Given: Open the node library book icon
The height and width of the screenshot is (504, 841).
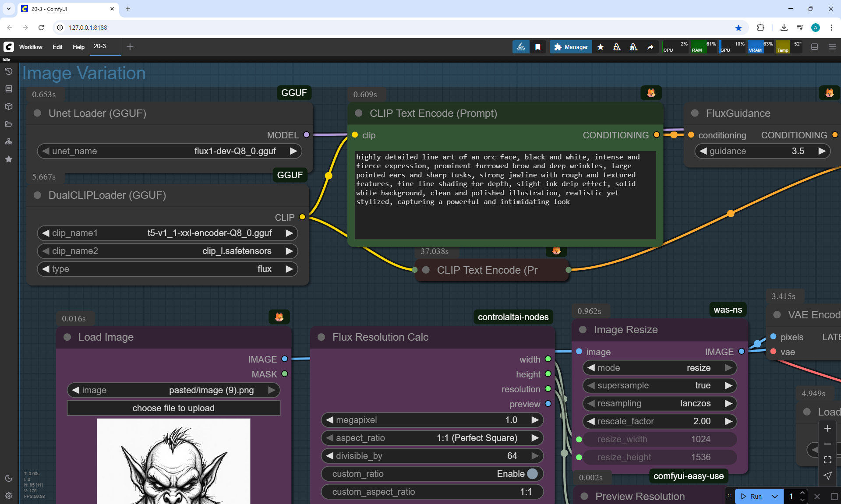Looking at the screenshot, I should (8, 89).
